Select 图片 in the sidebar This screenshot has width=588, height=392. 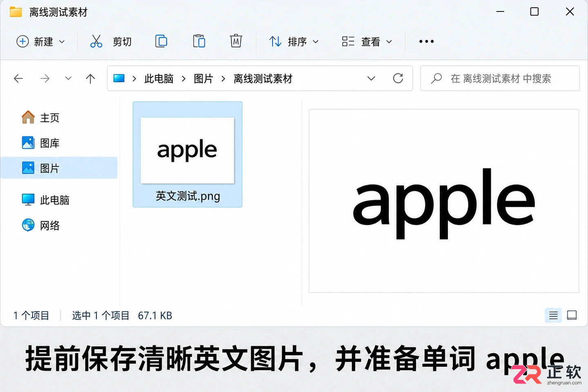[x=59, y=168]
